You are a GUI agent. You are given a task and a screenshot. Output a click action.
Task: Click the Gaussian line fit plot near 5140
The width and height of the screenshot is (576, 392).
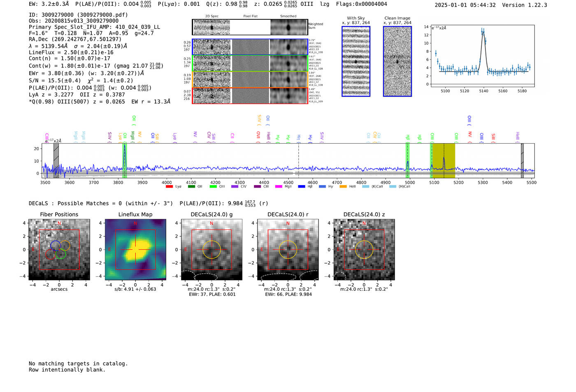482,56
